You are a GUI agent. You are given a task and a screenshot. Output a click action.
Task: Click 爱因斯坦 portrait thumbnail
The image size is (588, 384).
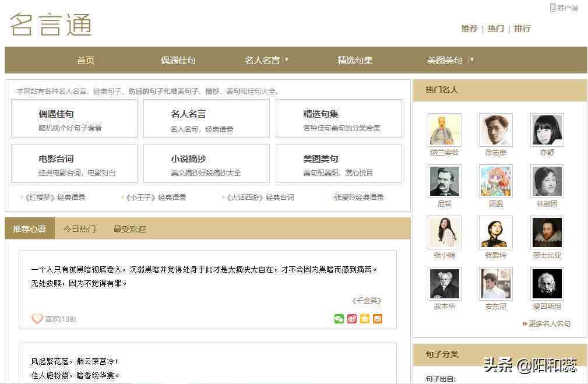pos(547,284)
